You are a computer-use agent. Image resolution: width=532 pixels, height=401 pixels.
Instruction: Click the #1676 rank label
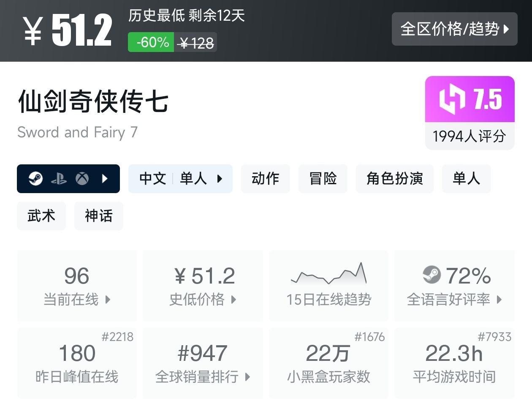pyautogui.click(x=369, y=337)
